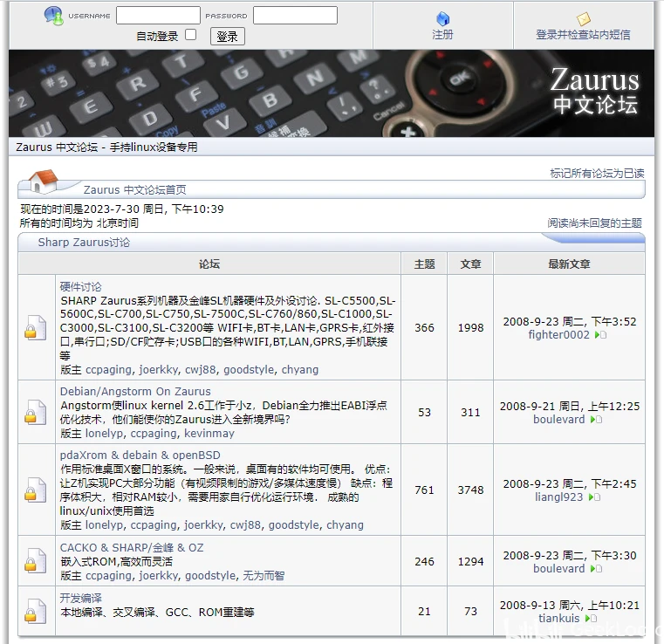This screenshot has height=644, width=664.
Task: Click locked folder icon for CACKO & SHARP forum
Action: [36, 560]
